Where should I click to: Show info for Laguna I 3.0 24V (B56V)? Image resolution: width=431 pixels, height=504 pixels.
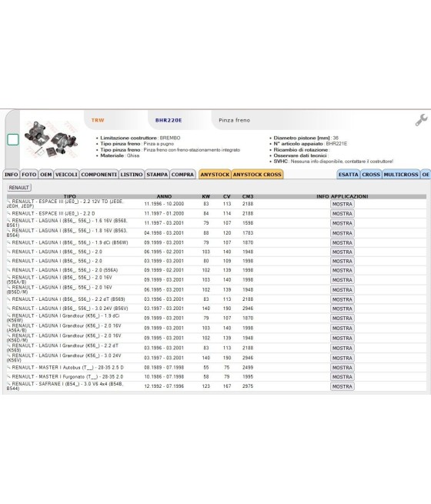pyautogui.click(x=342, y=309)
